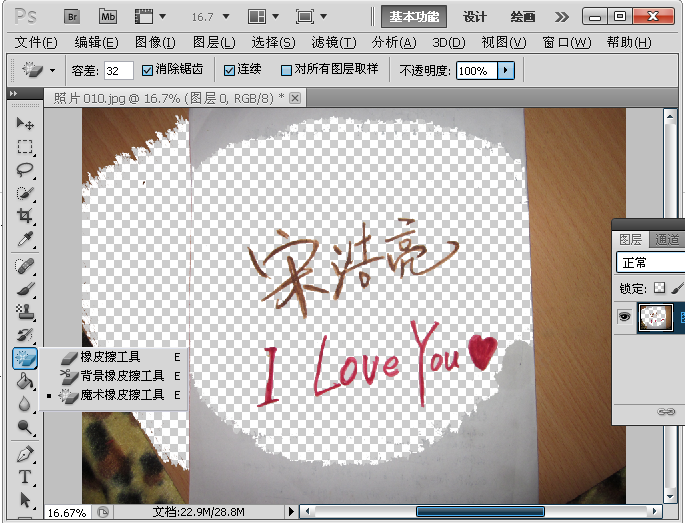Image resolution: width=685 pixels, height=523 pixels.
Task: Switch to the 设计 workspace
Action: (x=475, y=17)
